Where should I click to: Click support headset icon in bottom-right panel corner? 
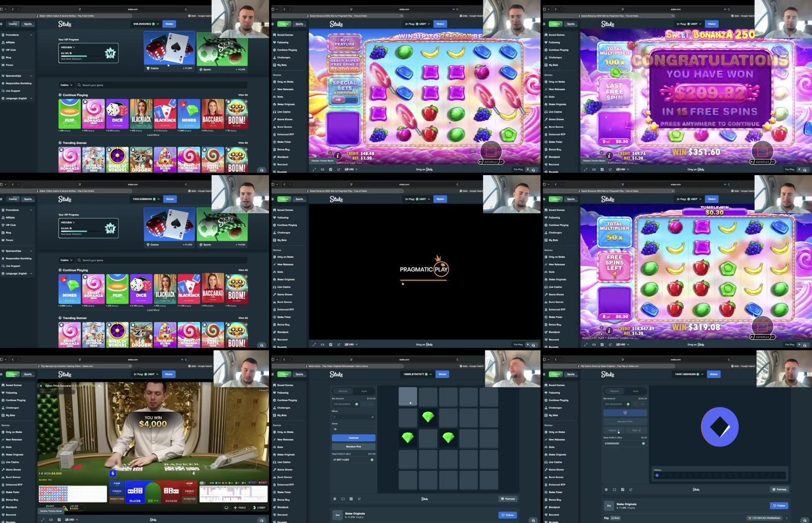pos(805,520)
